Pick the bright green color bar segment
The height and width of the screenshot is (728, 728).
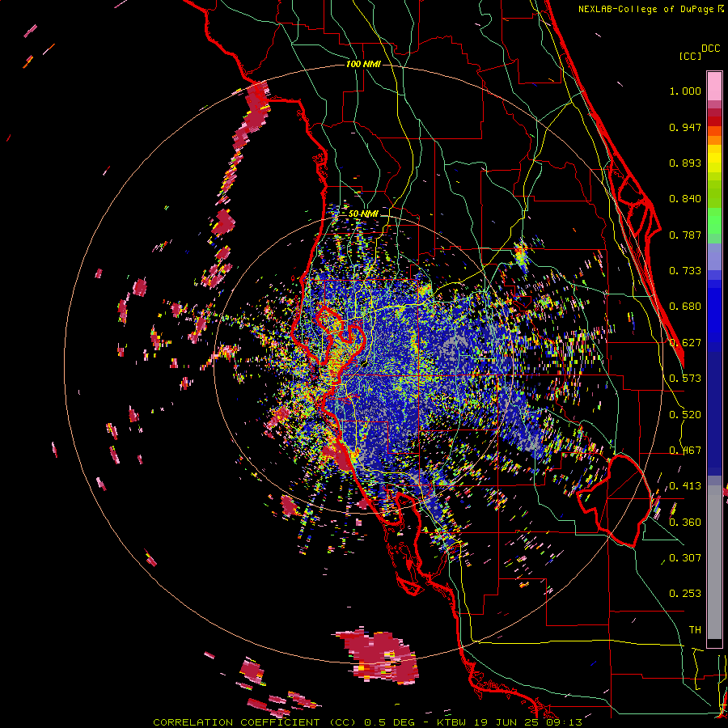pos(714,221)
